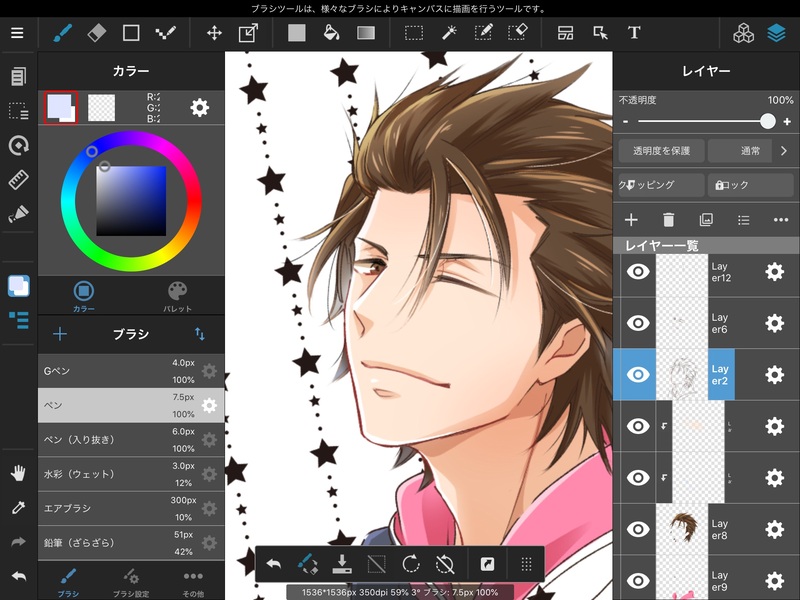Select the selection eraser tool
The width and height of the screenshot is (800, 600).
click(518, 33)
